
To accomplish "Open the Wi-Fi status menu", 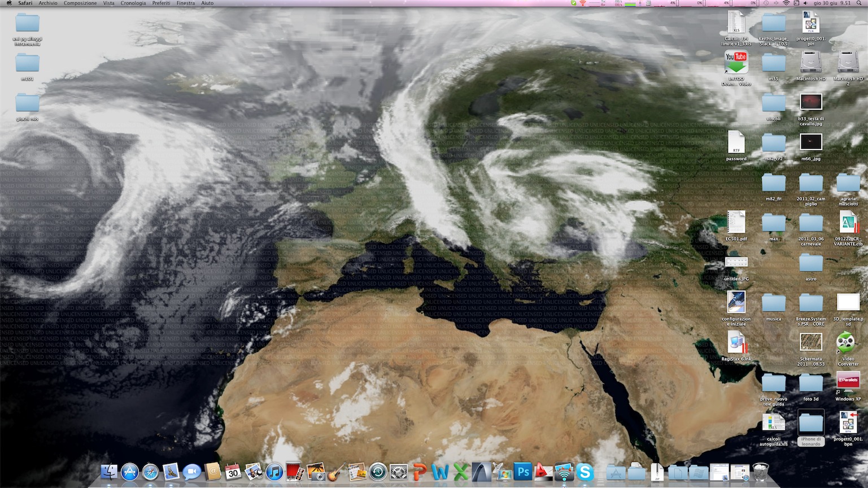I will (786, 3).
